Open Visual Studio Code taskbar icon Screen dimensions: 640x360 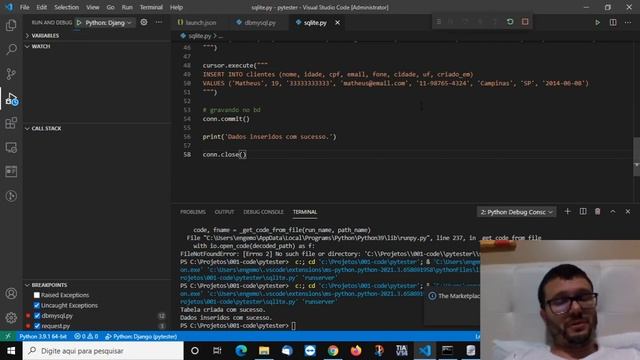424,350
